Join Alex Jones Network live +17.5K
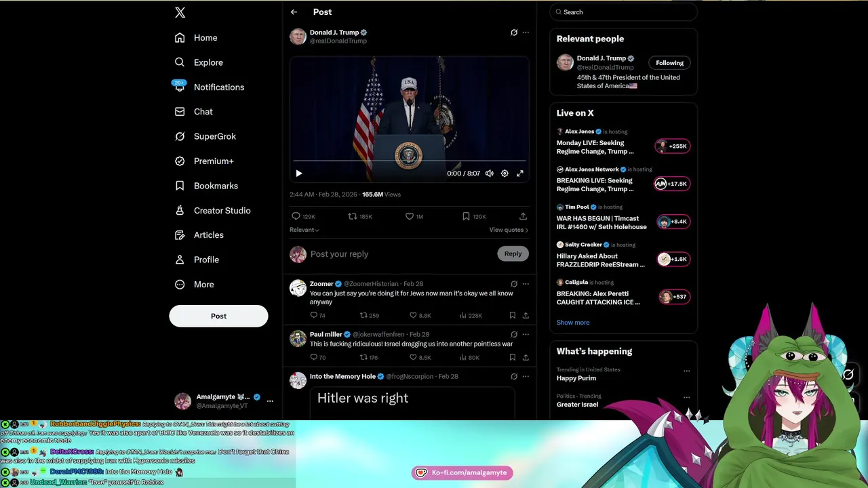This screenshot has width=868, height=488. 672,184
